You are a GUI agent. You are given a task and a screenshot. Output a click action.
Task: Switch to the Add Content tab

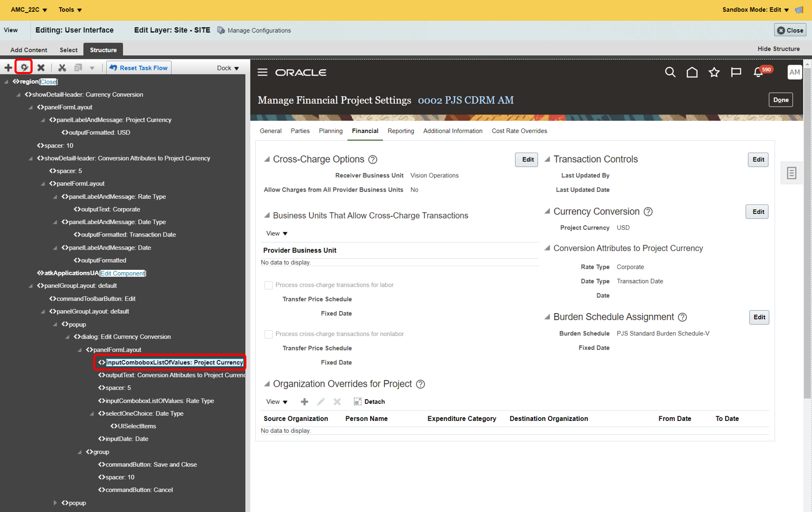pos(29,50)
